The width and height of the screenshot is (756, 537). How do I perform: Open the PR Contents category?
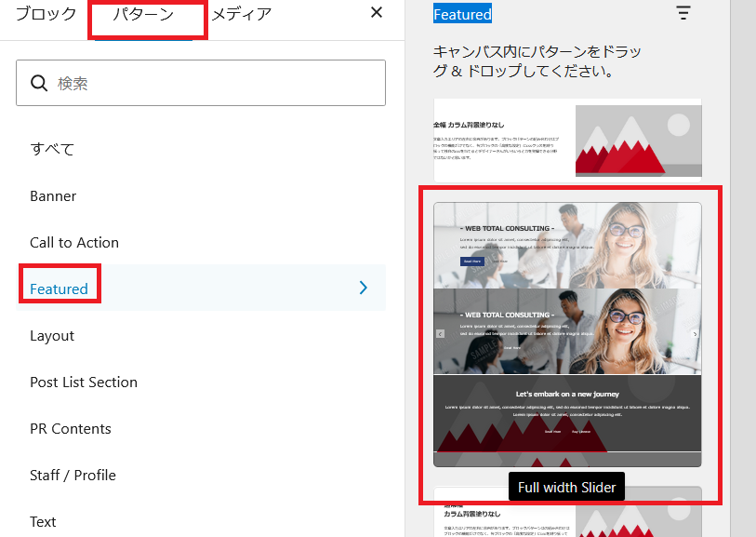(71, 429)
